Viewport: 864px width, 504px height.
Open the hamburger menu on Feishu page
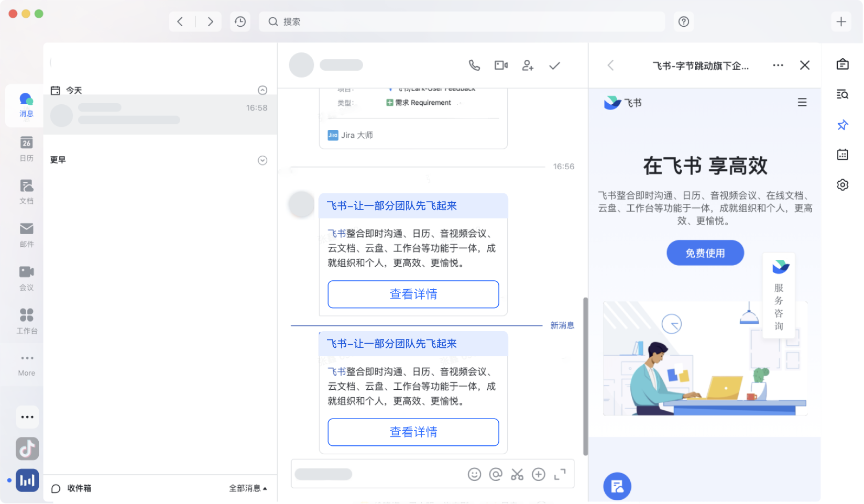pos(802,103)
